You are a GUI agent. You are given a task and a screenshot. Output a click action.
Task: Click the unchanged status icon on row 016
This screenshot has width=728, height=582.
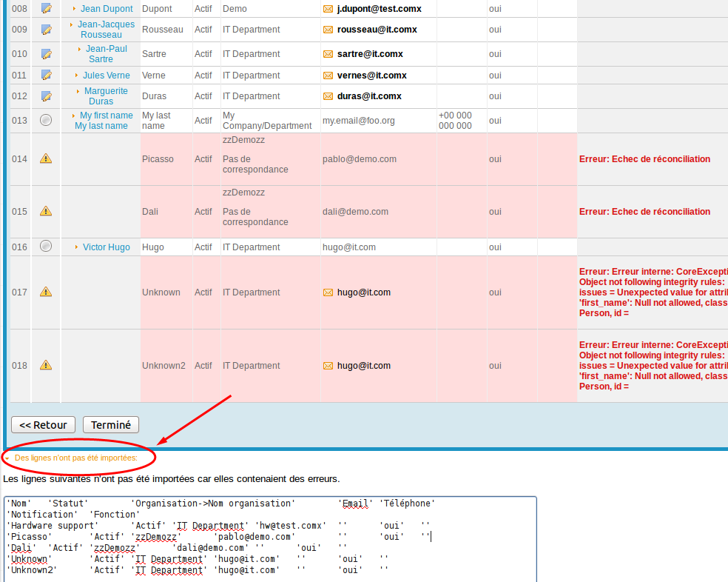pos(46,247)
